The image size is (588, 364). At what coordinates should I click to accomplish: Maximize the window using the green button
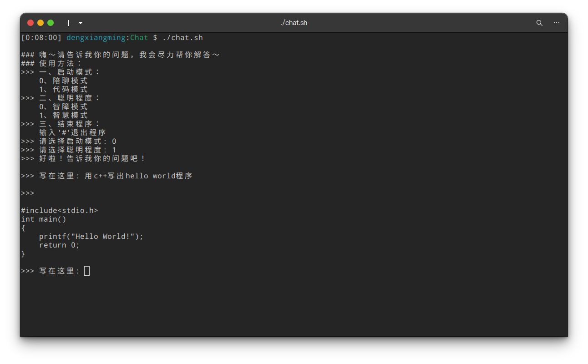[51, 23]
